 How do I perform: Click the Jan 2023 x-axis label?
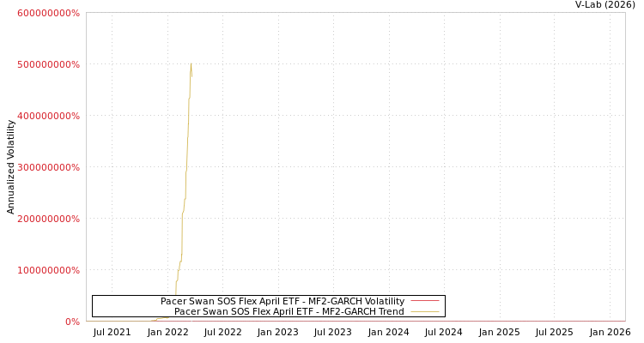pos(278,332)
